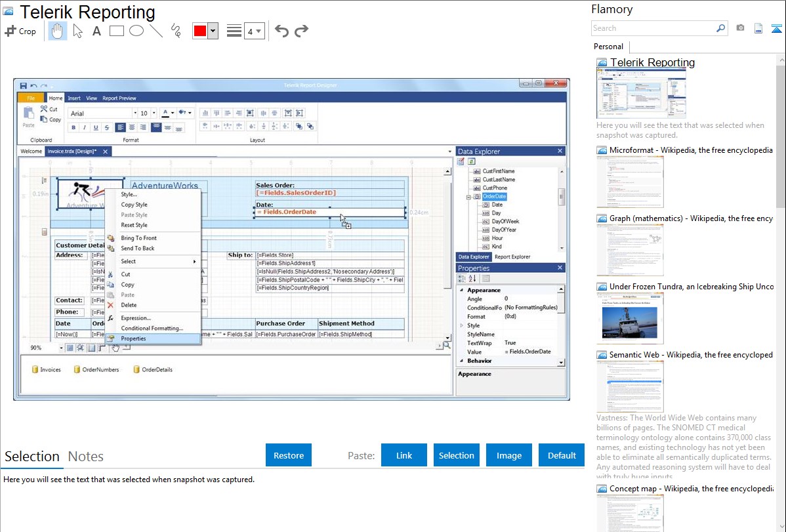Choose Conditional Formatting from the context menu
The width and height of the screenshot is (786, 532).
[153, 329]
